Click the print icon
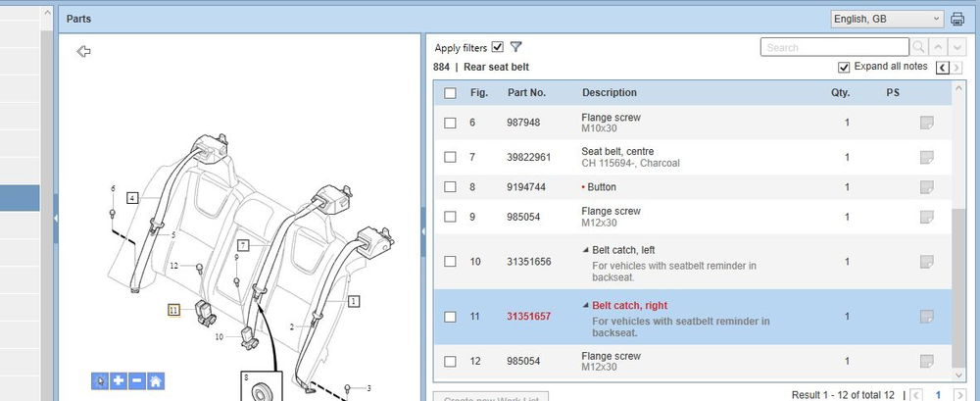Screen dimensions: 980x401 tap(957, 19)
